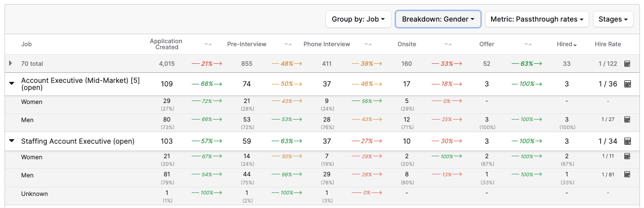The width and height of the screenshot is (644, 208).
Task: Click sort arrows after Onsite column
Action: [x=448, y=44]
